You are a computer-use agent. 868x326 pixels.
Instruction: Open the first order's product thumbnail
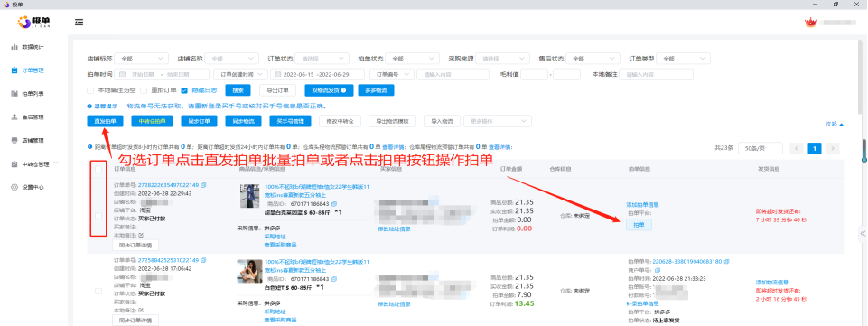249,196
